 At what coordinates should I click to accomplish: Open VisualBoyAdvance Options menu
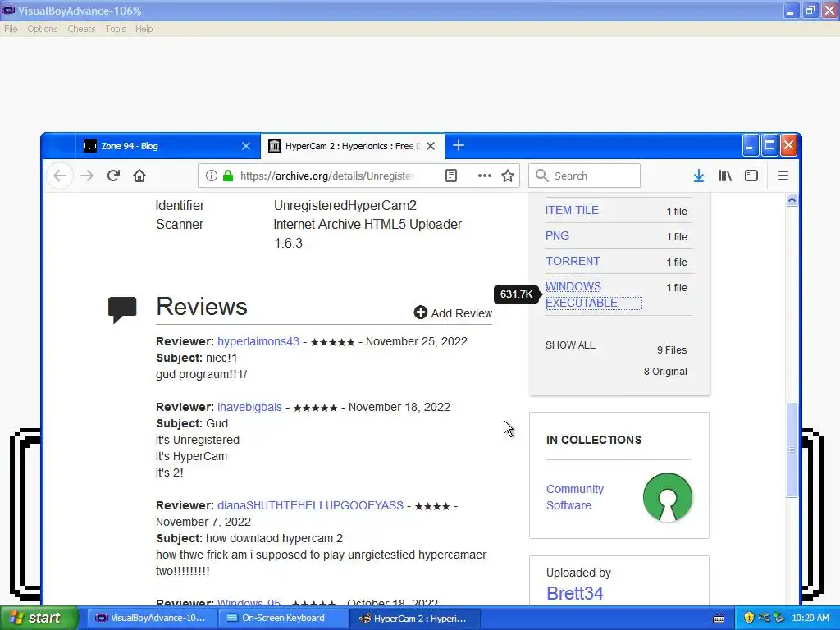pos(43,29)
